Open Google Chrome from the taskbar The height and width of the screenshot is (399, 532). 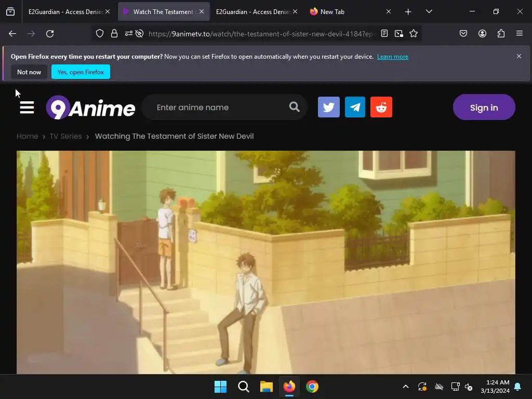pyautogui.click(x=312, y=387)
